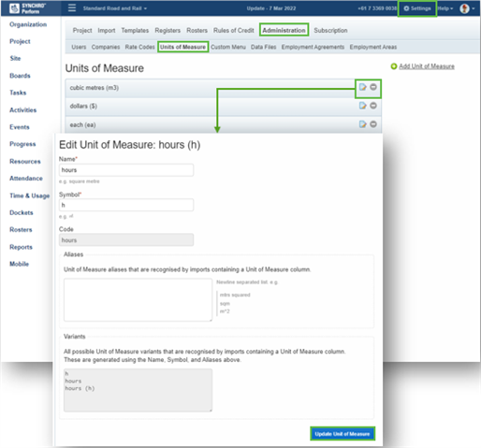481x448 pixels.
Task: Expand the user avatar menu
Action: pos(467,8)
